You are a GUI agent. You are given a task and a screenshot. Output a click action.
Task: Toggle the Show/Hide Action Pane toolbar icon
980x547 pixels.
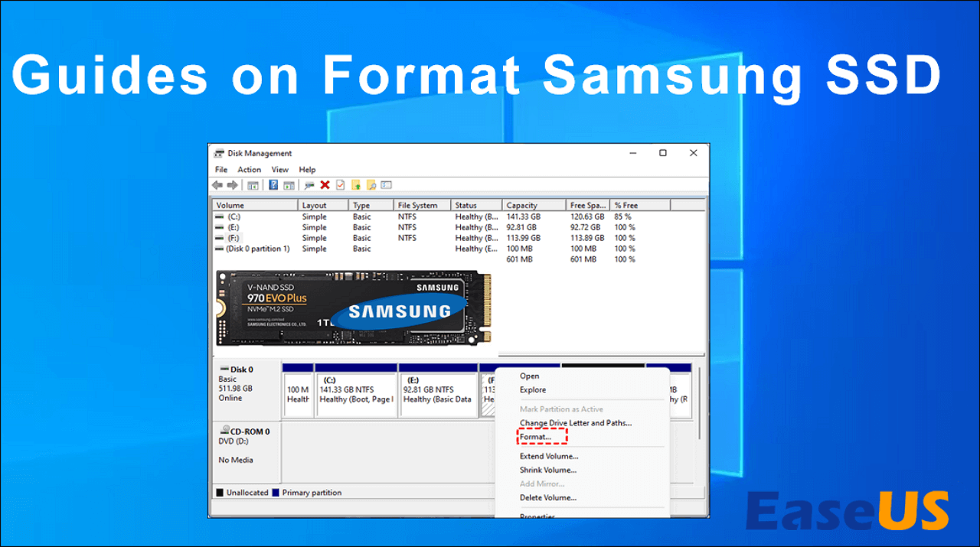[x=289, y=185]
